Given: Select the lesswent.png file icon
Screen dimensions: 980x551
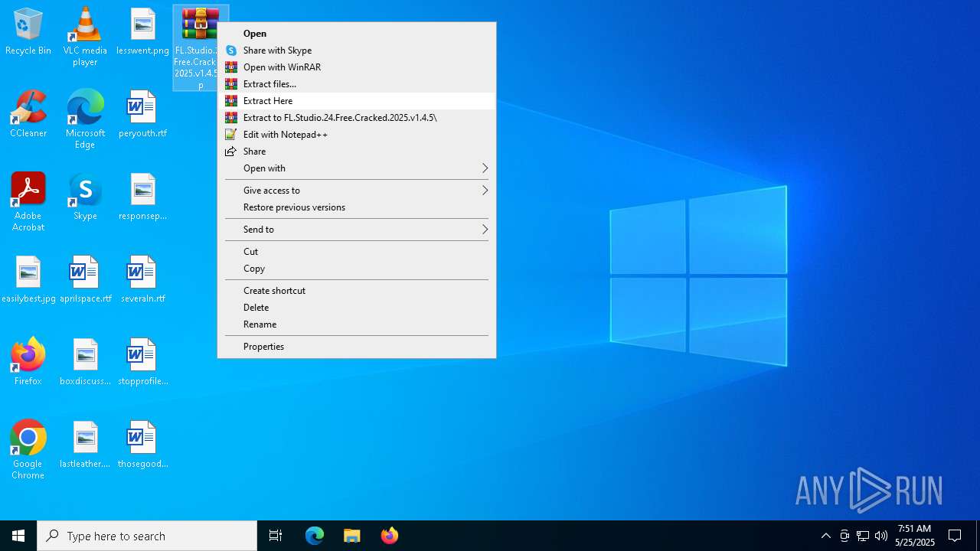Looking at the screenshot, I should tap(142, 31).
